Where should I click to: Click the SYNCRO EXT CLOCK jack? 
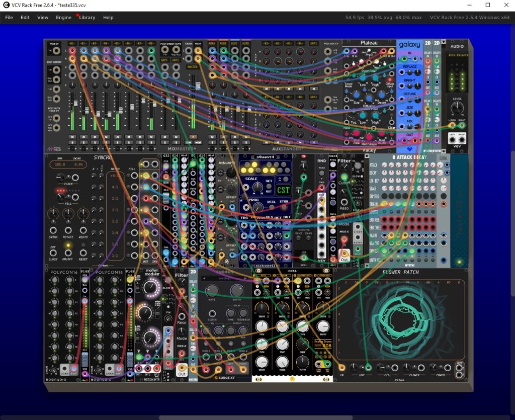53,253
